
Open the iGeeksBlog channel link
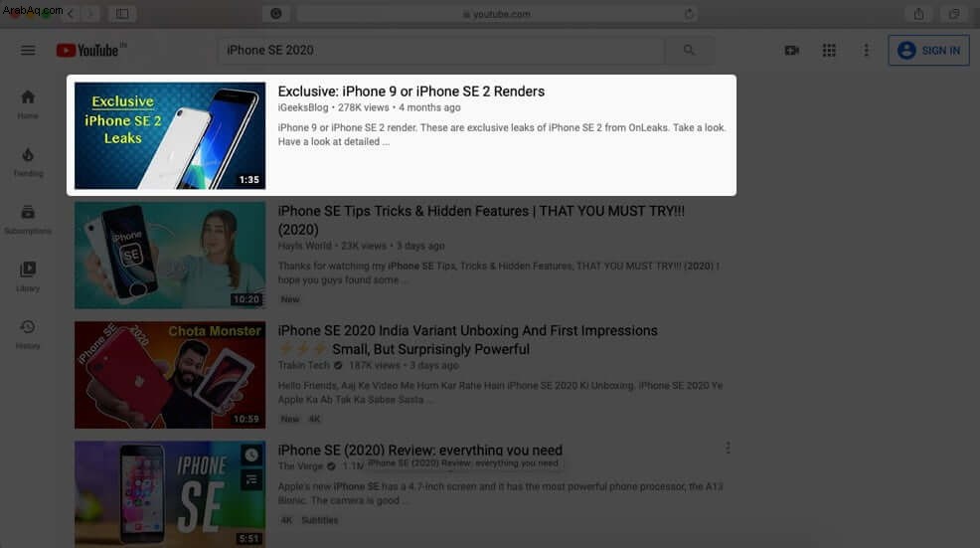point(303,107)
